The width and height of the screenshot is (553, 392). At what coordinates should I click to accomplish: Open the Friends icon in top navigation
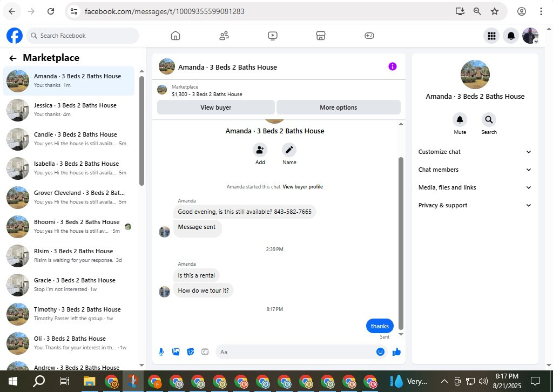coord(224,36)
